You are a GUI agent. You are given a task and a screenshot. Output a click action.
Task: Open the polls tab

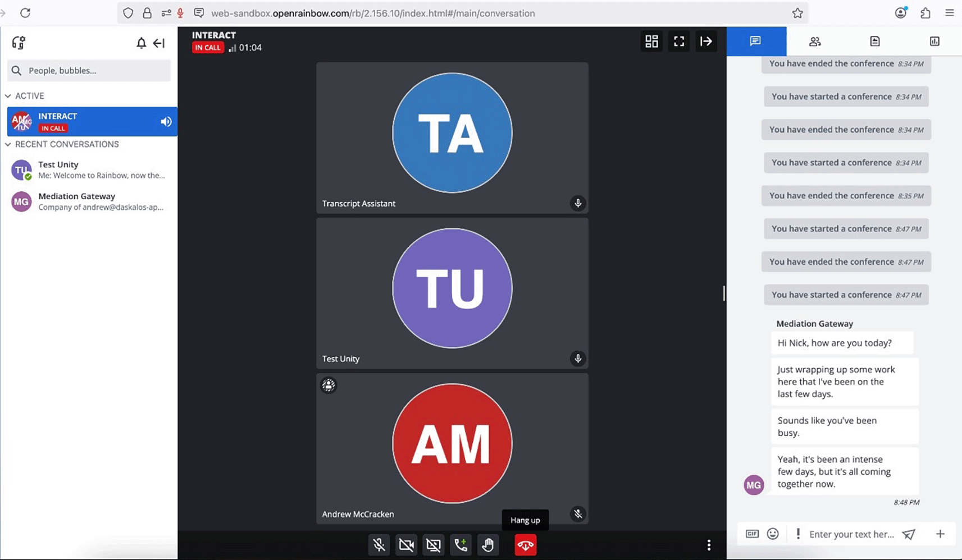pyautogui.click(x=934, y=41)
